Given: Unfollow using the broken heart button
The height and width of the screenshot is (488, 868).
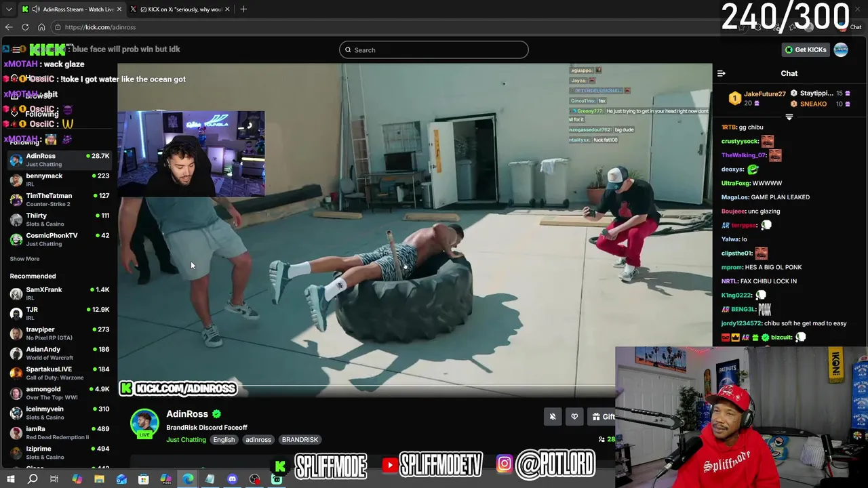Looking at the screenshot, I should (574, 417).
